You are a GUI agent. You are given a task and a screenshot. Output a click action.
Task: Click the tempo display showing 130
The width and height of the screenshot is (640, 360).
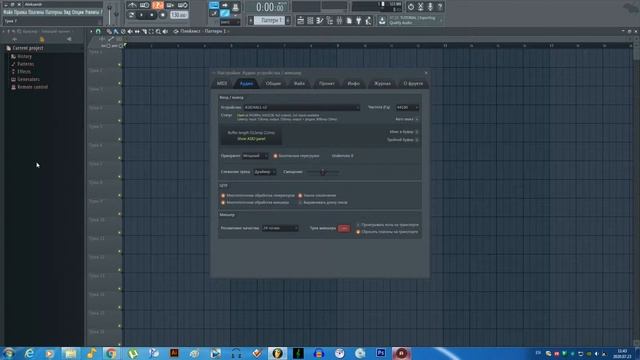pos(179,15)
